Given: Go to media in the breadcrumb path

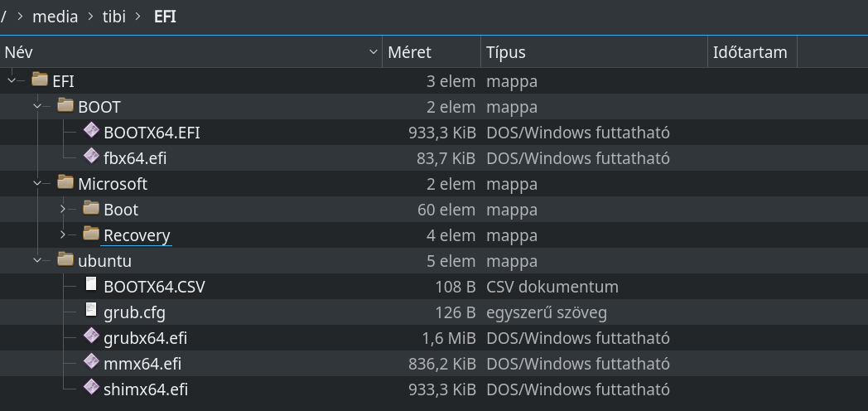Looking at the screenshot, I should [55, 17].
